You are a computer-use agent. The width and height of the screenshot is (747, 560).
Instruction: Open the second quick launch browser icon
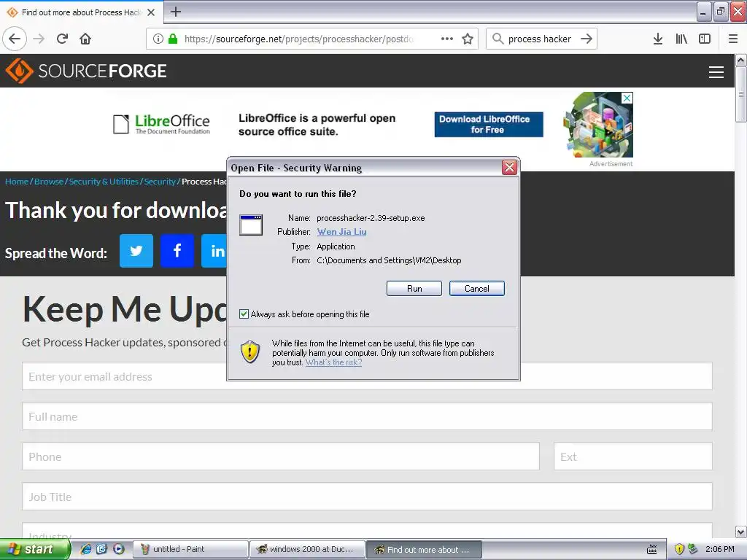tap(102, 549)
